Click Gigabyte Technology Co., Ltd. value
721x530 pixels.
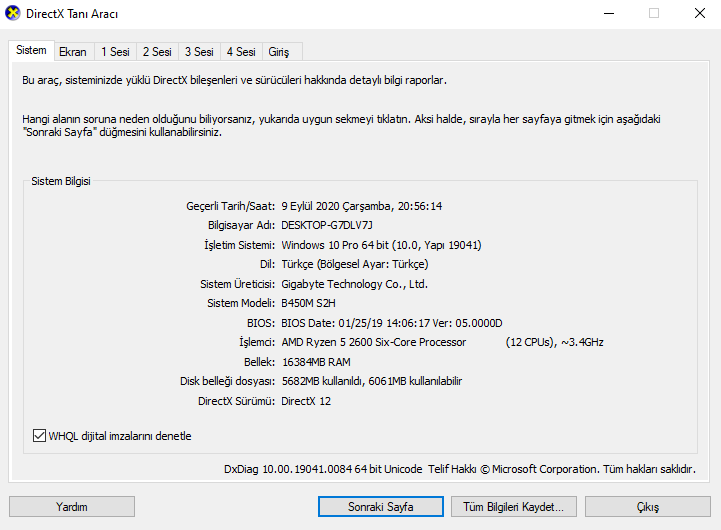(355, 284)
